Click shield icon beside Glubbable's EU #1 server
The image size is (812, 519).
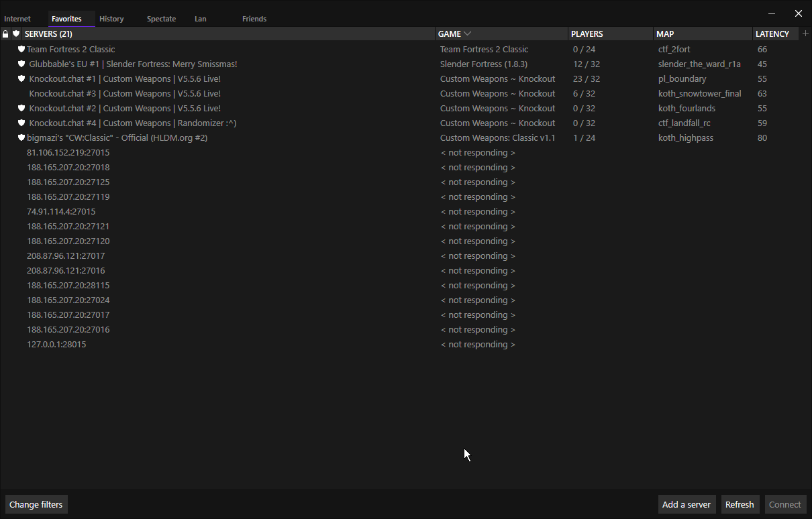pos(21,64)
